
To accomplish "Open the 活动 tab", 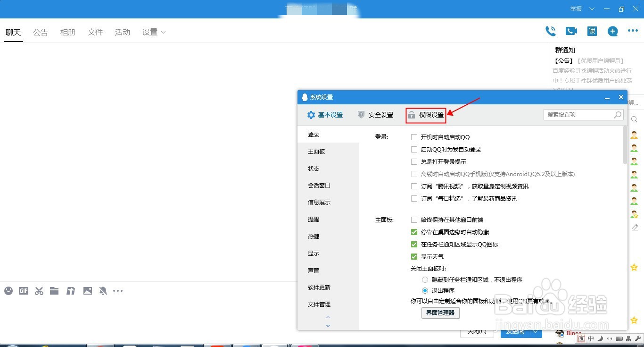I will point(123,32).
